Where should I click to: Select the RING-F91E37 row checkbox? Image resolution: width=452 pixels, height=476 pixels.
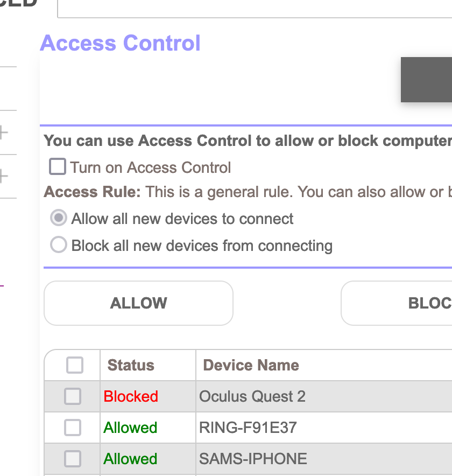pos(73,428)
